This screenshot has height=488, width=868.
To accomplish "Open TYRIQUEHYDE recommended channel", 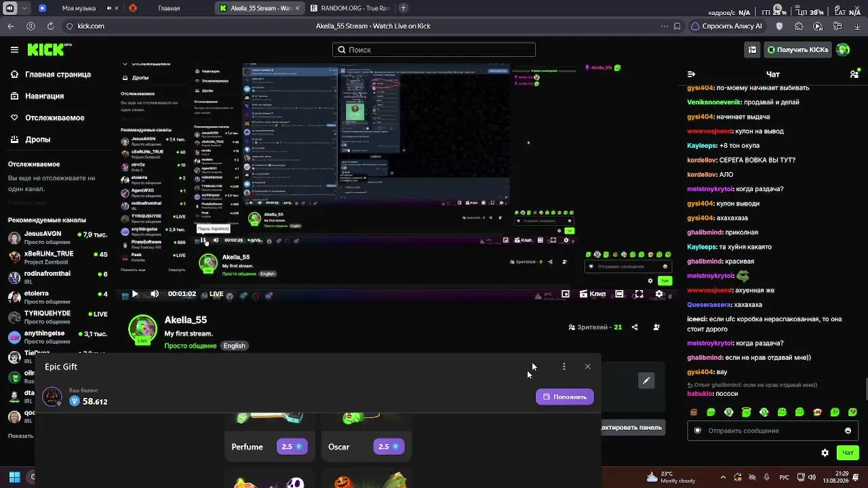I will click(x=58, y=317).
